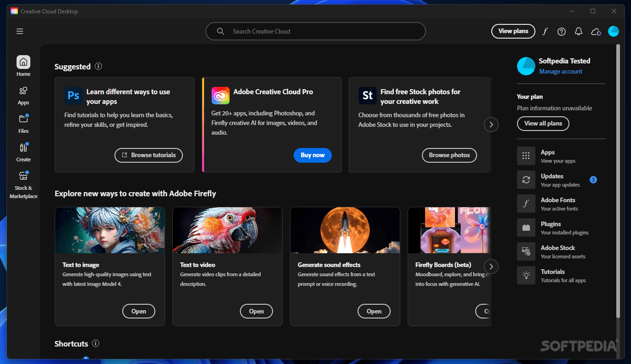This screenshot has width=631, height=364.
Task: Click the Creative Cloud Pro logo icon
Action: (221, 96)
